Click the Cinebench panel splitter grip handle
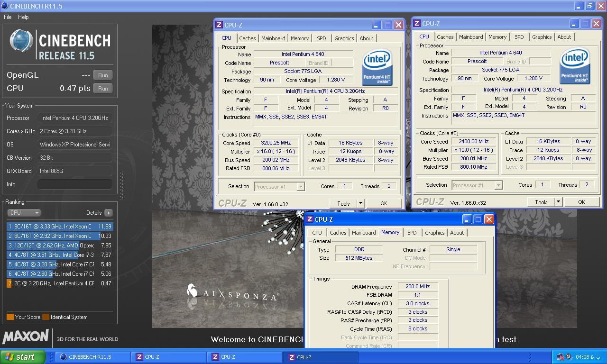Viewport: 607px width, 364px height. click(x=121, y=185)
